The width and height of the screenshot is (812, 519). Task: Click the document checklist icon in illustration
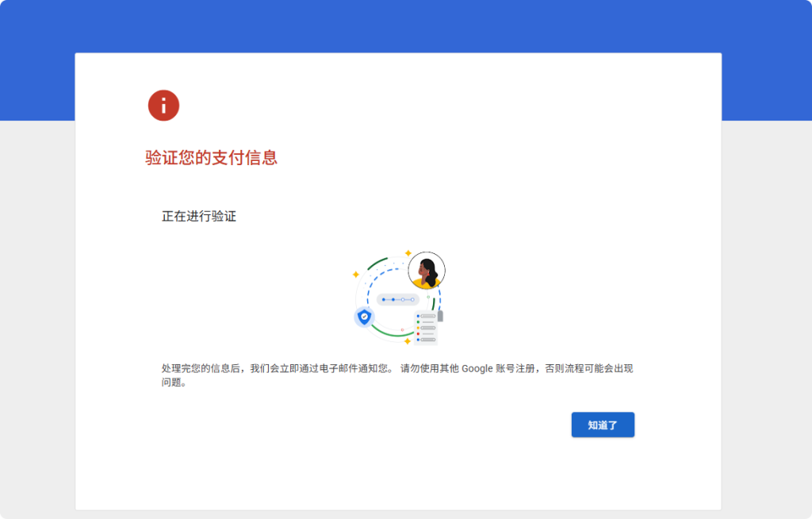click(x=428, y=328)
